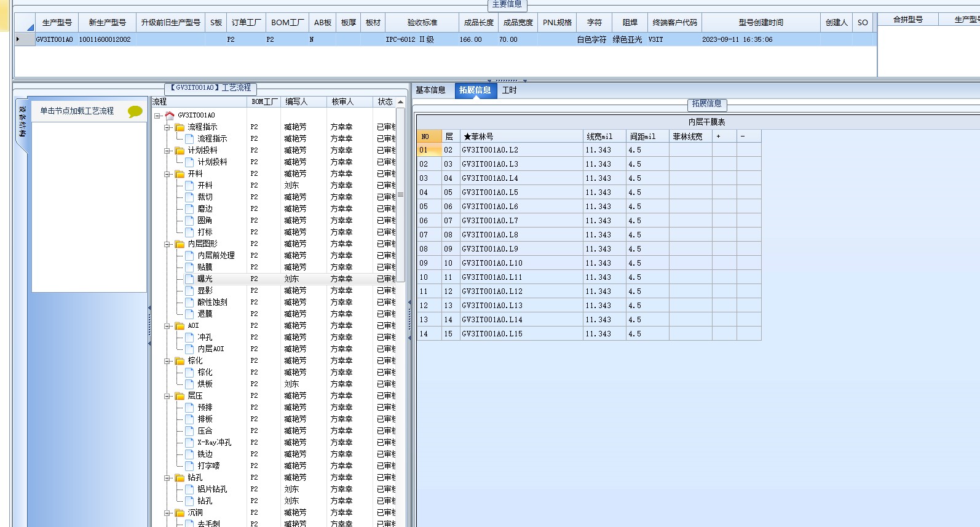Click the document icon beside 烘板
Viewport: 980px width, 527px height.
coord(190,384)
